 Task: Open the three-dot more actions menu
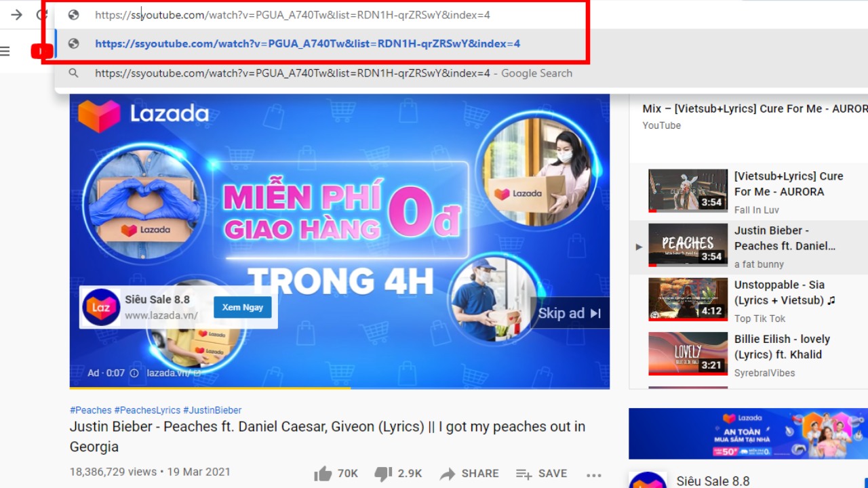pyautogui.click(x=594, y=475)
